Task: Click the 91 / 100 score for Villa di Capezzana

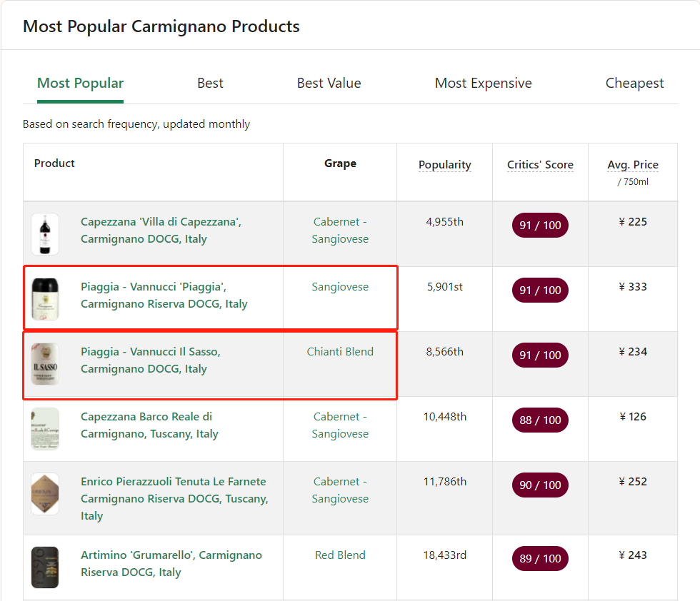Action: click(540, 226)
